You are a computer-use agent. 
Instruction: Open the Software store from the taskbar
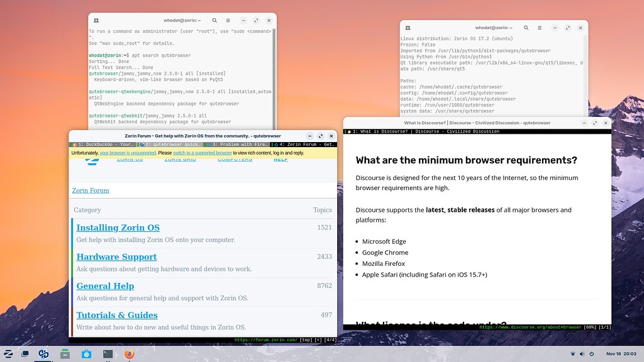86,354
